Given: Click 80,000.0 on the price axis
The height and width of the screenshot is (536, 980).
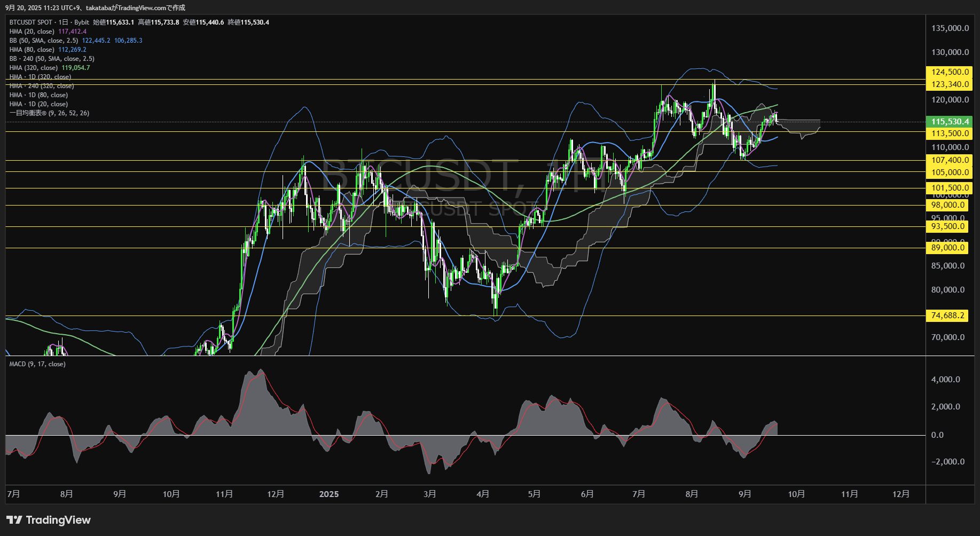Looking at the screenshot, I should tap(948, 290).
